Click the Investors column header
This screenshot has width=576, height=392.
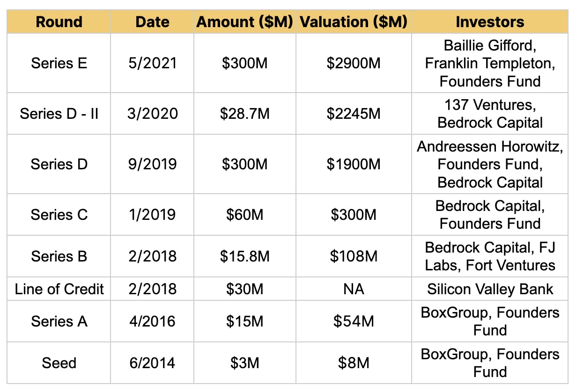point(490,22)
